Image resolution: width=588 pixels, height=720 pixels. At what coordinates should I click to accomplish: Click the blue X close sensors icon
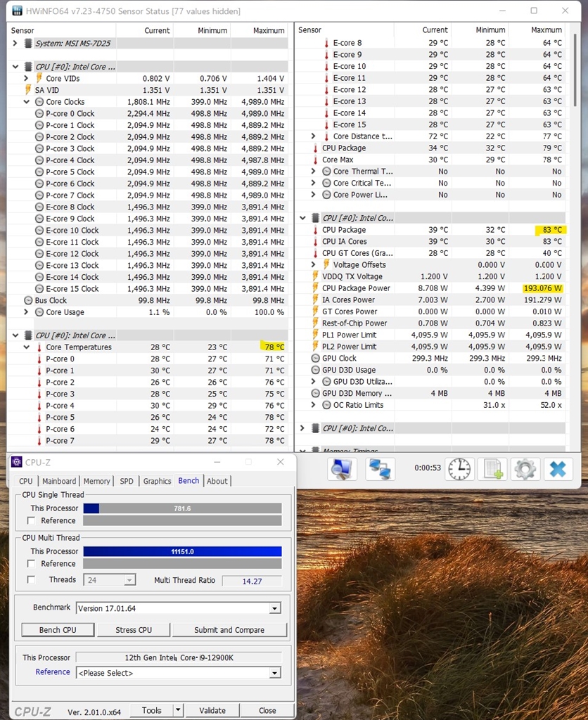pos(558,469)
